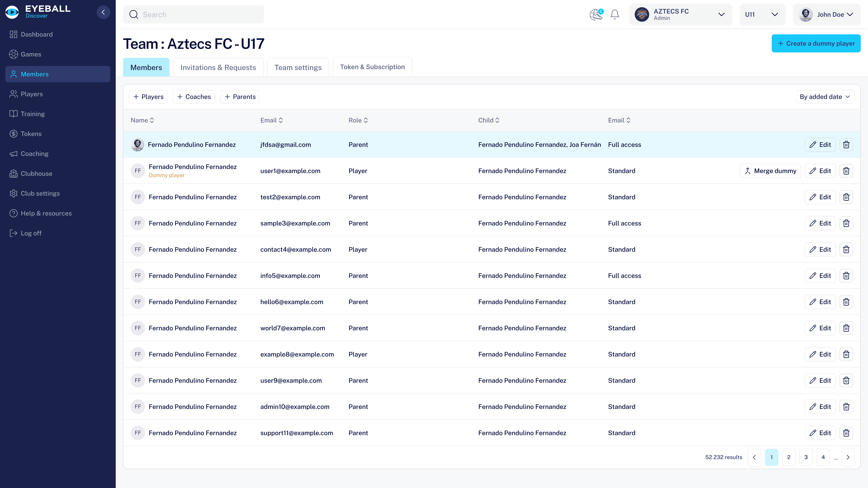Go to the next results page arrow

(x=848, y=457)
